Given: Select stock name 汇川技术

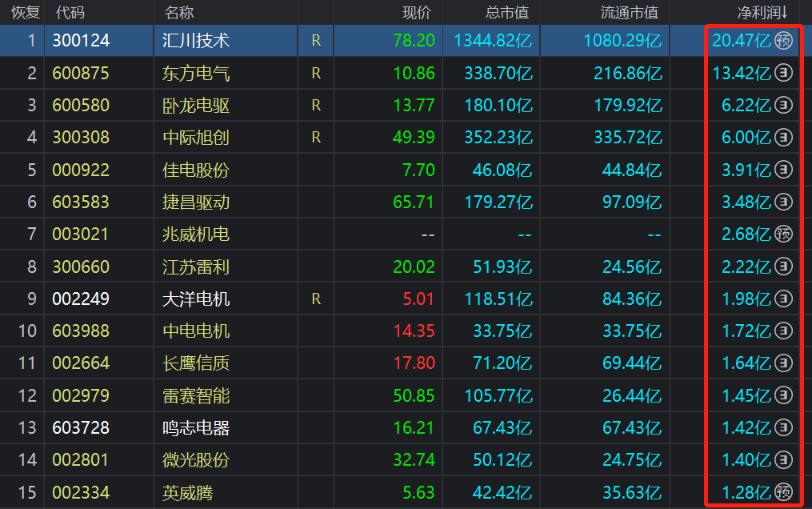Looking at the screenshot, I should pos(196,40).
